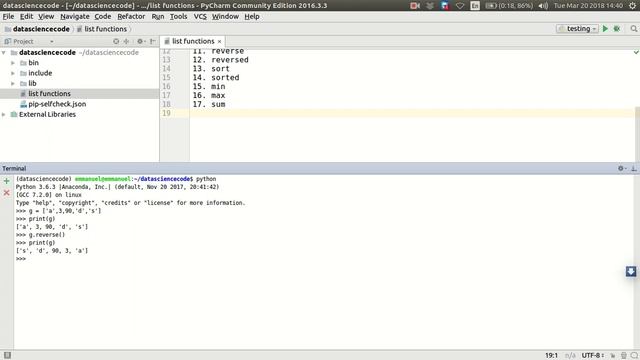
Task: Click collapse-all icon in Project panel header
Action: tap(127, 41)
